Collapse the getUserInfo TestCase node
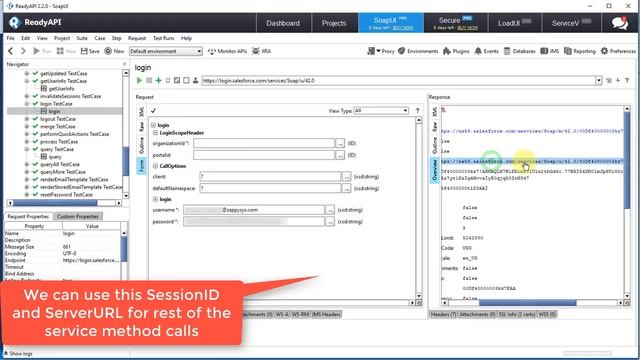 [x=27, y=81]
